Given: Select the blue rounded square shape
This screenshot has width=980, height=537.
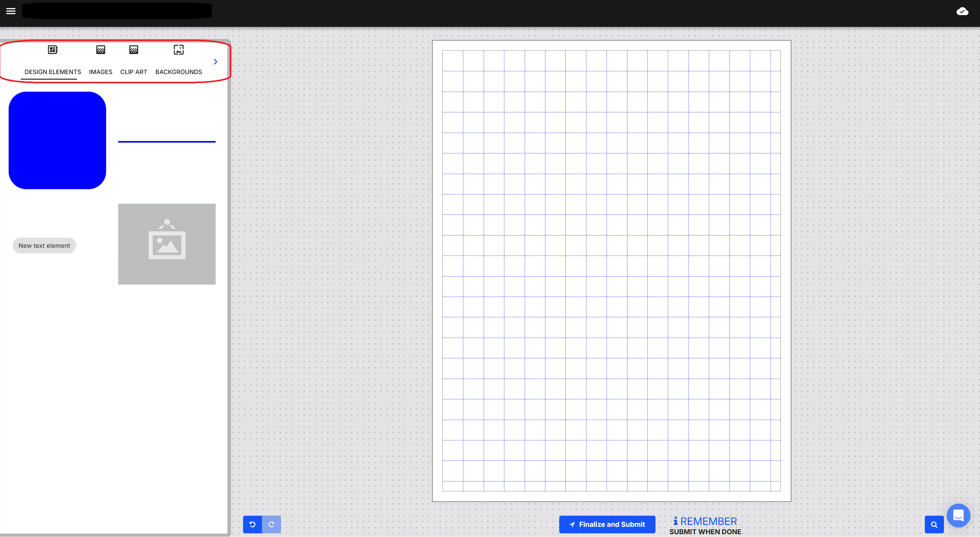Looking at the screenshot, I should 57,140.
